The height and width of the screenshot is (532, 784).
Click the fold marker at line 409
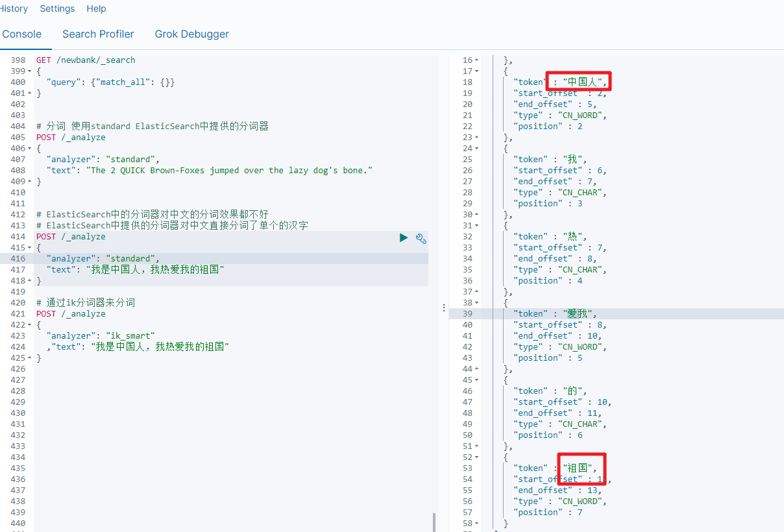[x=30, y=182]
